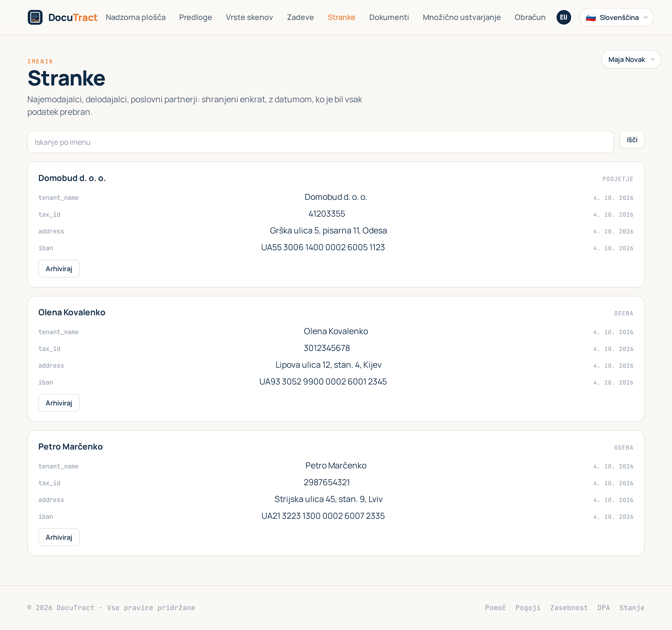The image size is (672, 630).
Task: Open the Nadzorna plošča menu item
Action: 135,17
